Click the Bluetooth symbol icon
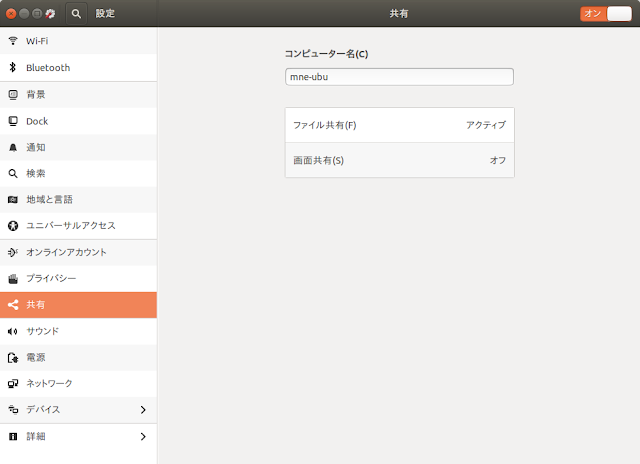Image resolution: width=640 pixels, height=464 pixels. coord(13,67)
